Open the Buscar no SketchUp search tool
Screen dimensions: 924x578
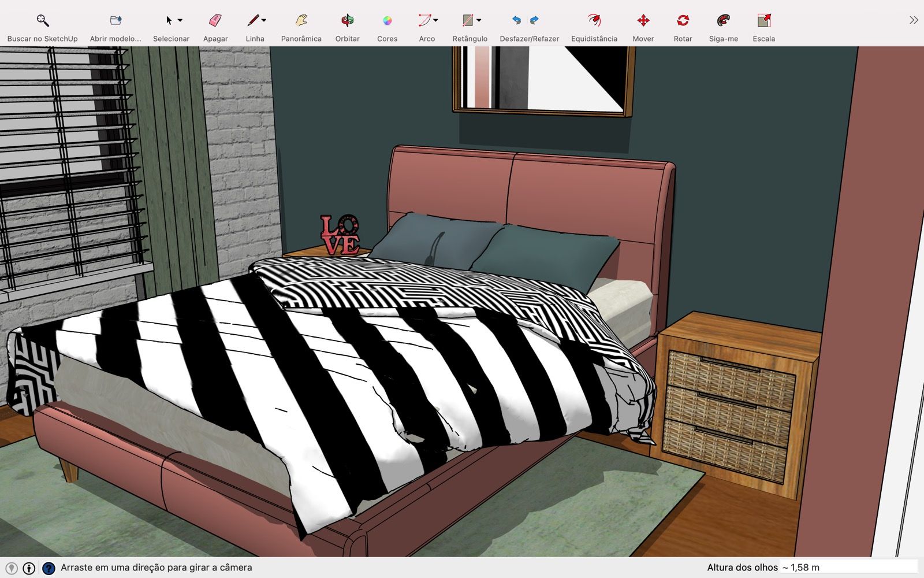click(42, 21)
